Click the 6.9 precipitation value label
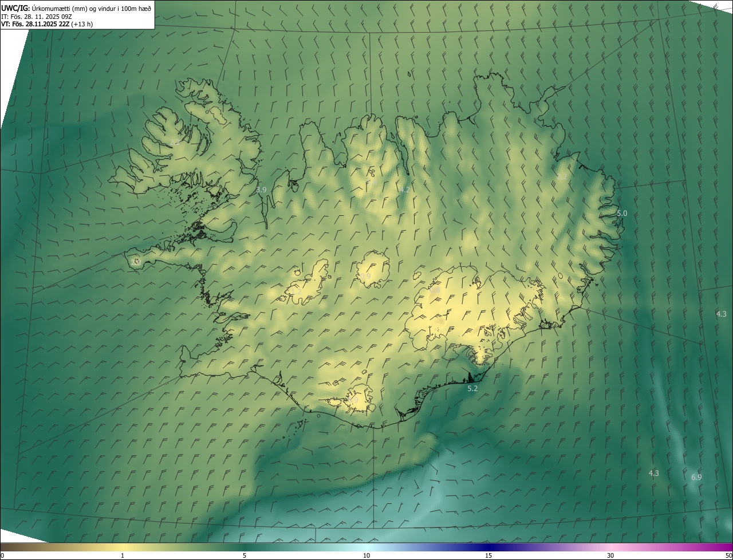Screen dimensions: 733x560 point(696,477)
